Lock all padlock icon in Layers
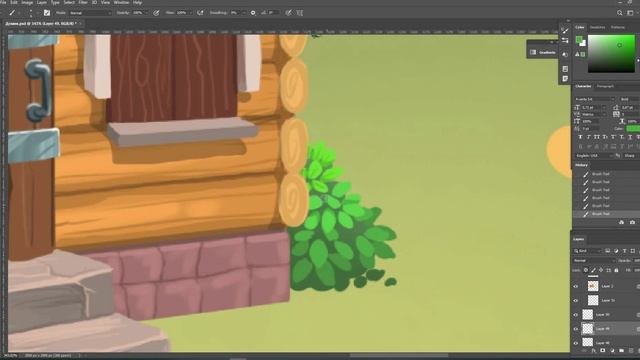The height and width of the screenshot is (360, 640). (616, 270)
